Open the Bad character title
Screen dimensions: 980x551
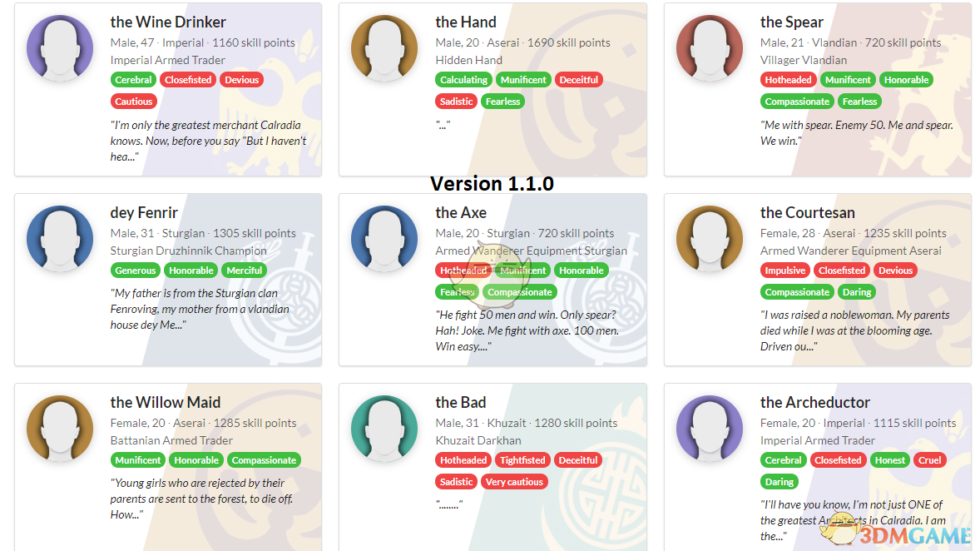pos(461,402)
